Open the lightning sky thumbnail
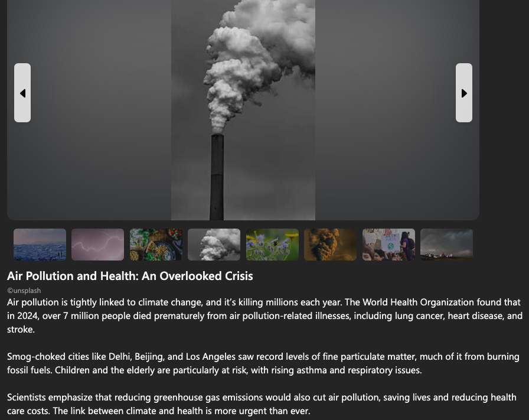Screen dimensions: 529x420 pyautogui.click(x=98, y=245)
